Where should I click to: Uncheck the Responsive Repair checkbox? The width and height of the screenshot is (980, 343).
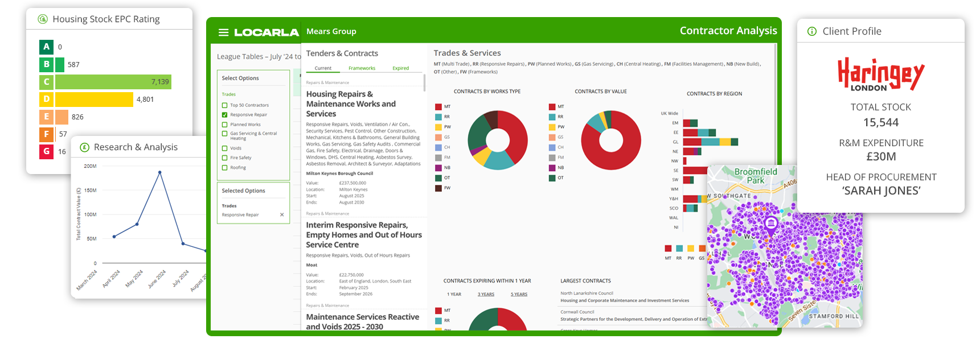pyautogui.click(x=224, y=115)
